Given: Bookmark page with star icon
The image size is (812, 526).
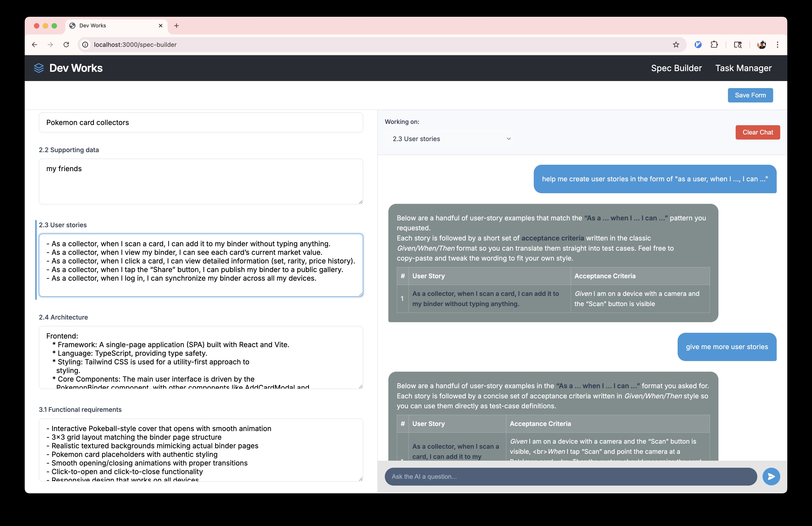Looking at the screenshot, I should (676, 45).
